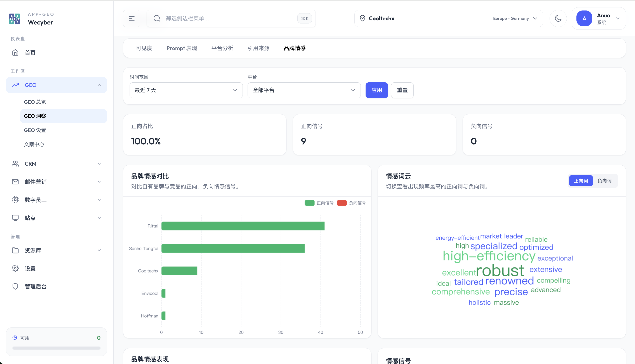Image resolution: width=635 pixels, height=364 pixels.
Task: Click the 数字员工 chip icon
Action: coord(15,200)
